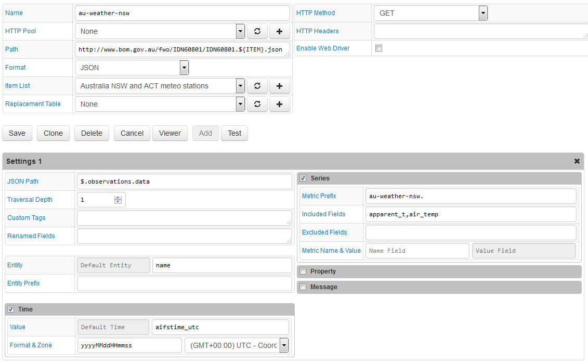This screenshot has width=588, height=364.
Task: Refresh the HTTP Pool list
Action: 257,31
